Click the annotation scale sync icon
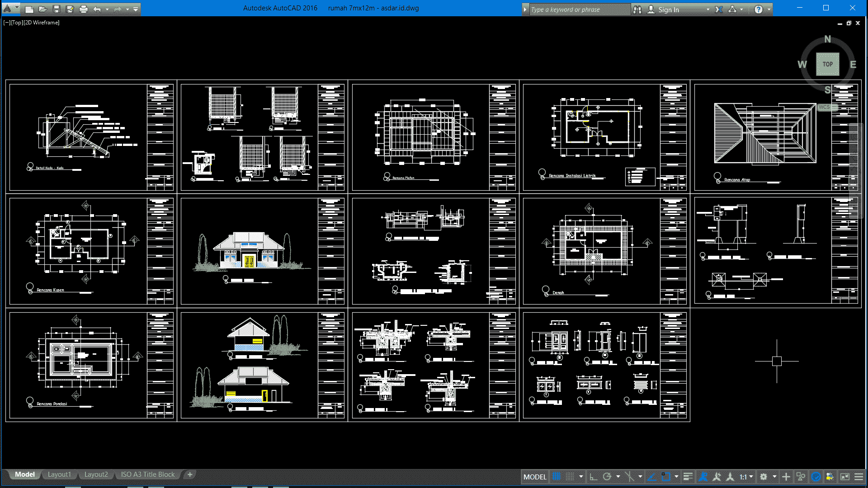 tap(730, 477)
